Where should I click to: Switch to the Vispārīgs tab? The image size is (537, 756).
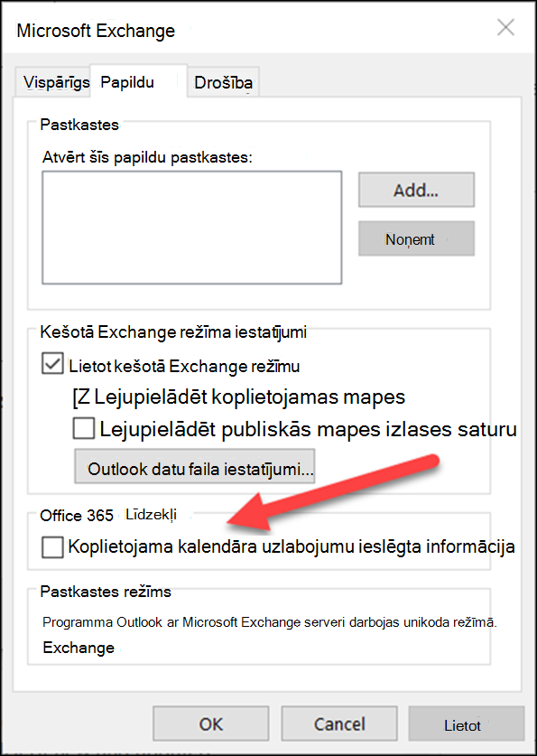pos(53,82)
